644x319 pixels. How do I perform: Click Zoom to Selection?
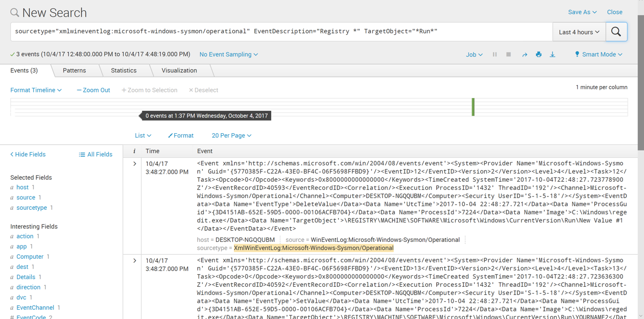pos(149,90)
